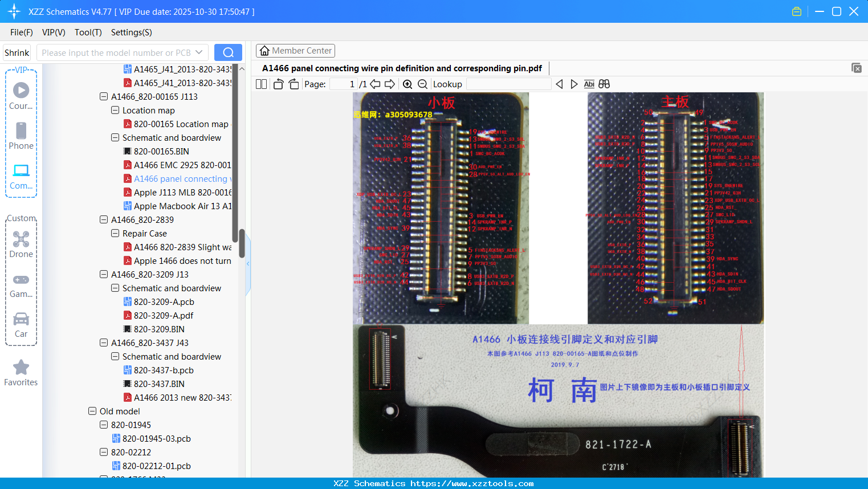Collapse the 820-01945 node
Image resolution: width=868 pixels, height=489 pixels.
point(104,425)
